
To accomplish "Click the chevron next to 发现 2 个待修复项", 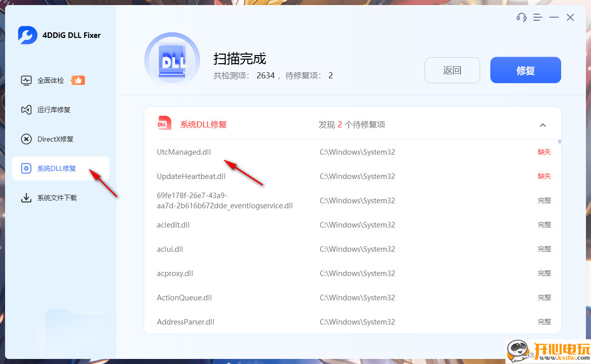I will coord(543,124).
